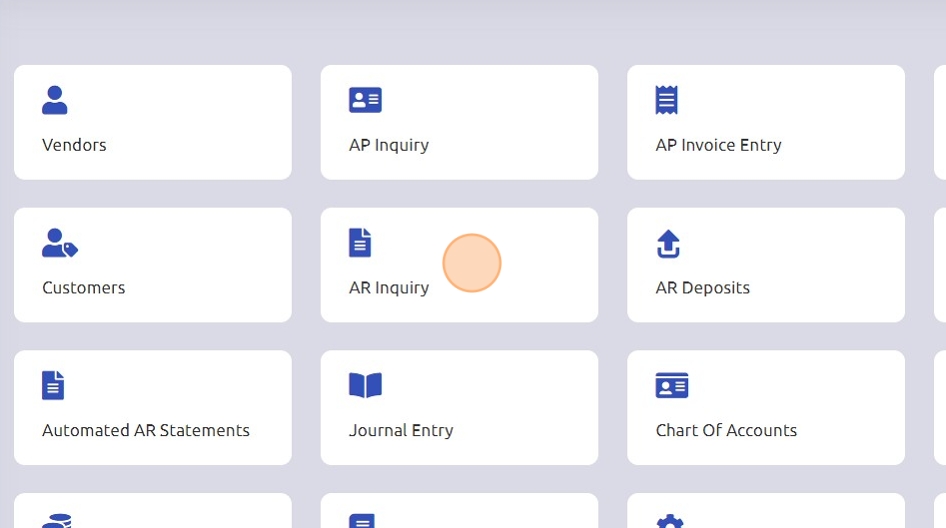Image resolution: width=946 pixels, height=528 pixels.
Task: Click the Chart Of Accounts card icon
Action: pos(672,385)
